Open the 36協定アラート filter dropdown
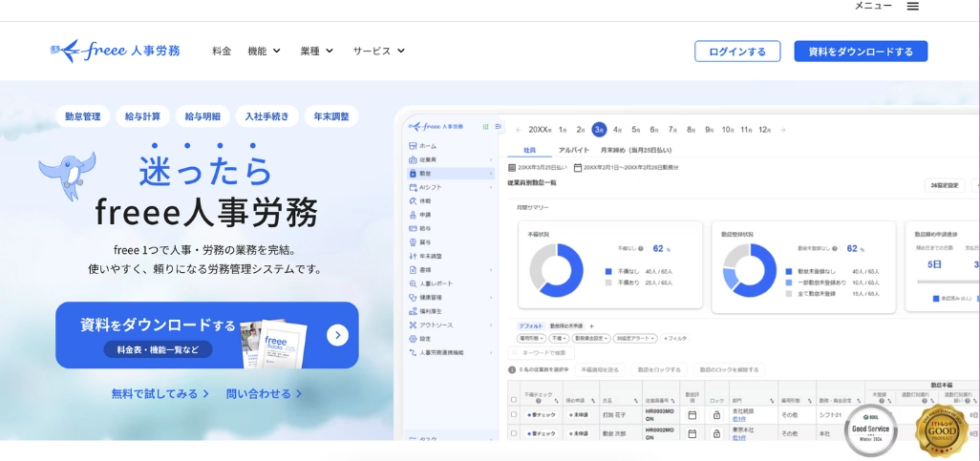Image resolution: width=980 pixels, height=461 pixels. pos(635,338)
